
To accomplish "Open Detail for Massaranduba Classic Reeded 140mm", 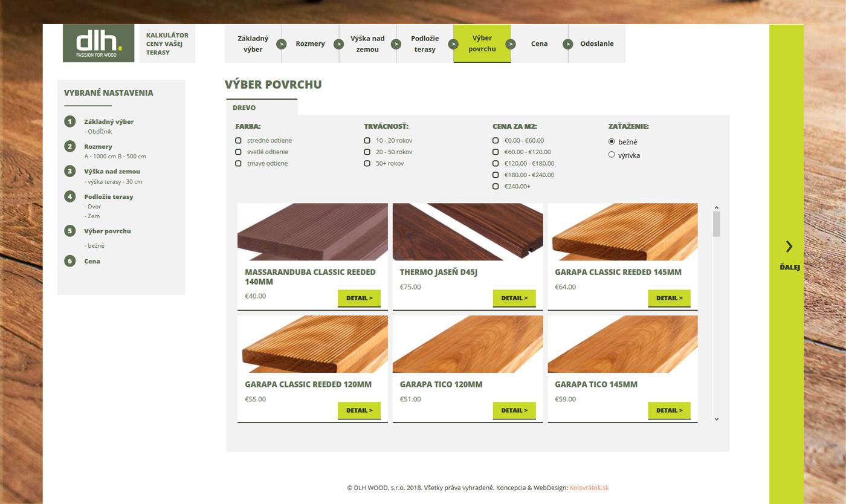I will click(x=359, y=298).
